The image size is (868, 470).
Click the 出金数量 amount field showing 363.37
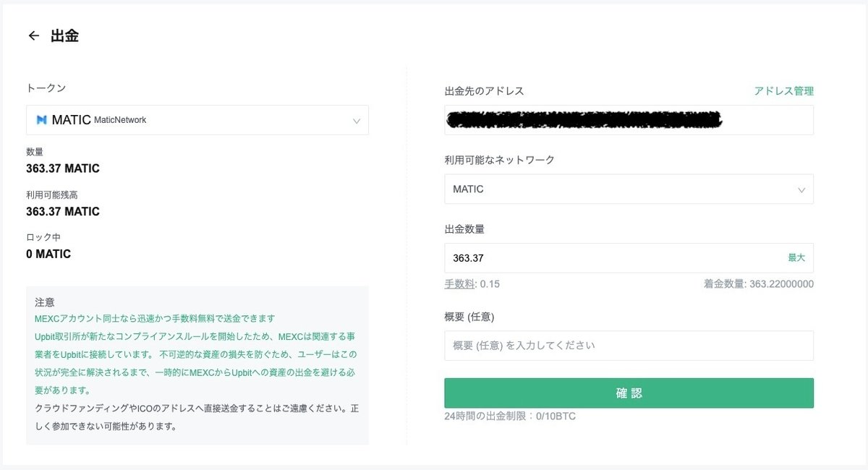pyautogui.click(x=629, y=258)
